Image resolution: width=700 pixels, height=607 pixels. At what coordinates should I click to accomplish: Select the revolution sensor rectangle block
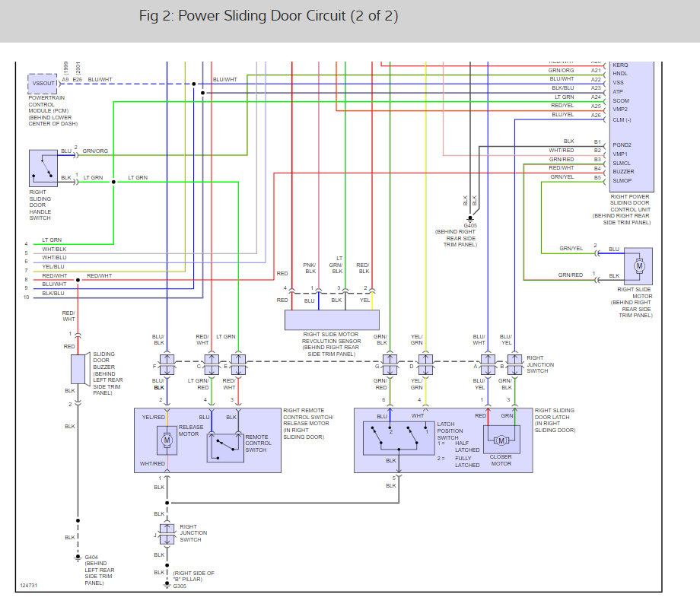pos(332,320)
